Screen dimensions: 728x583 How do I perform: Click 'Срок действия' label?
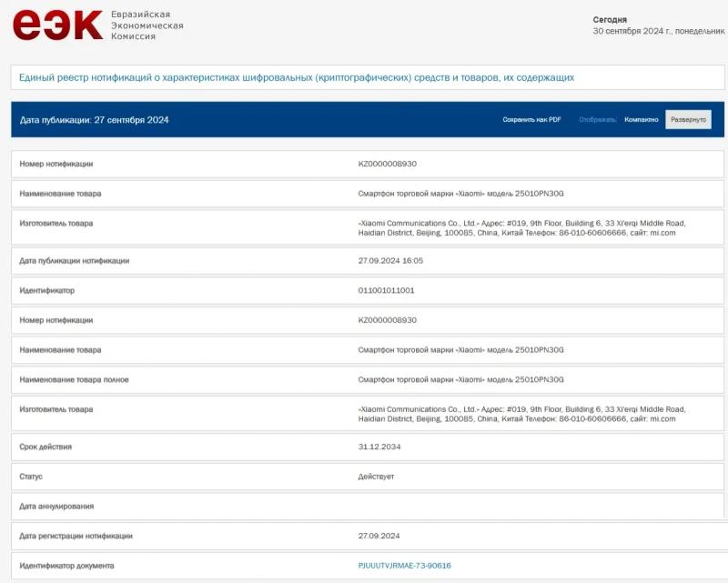tap(45, 447)
